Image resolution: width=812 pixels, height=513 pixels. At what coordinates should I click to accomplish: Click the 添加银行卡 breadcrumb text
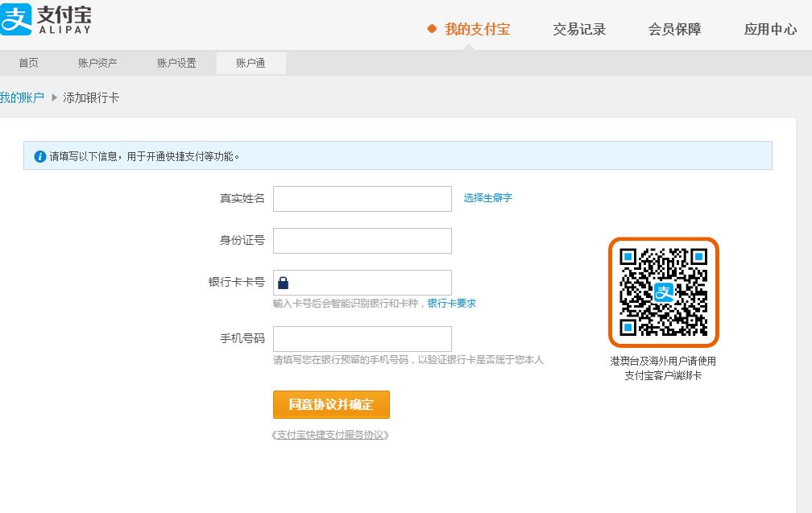91,97
